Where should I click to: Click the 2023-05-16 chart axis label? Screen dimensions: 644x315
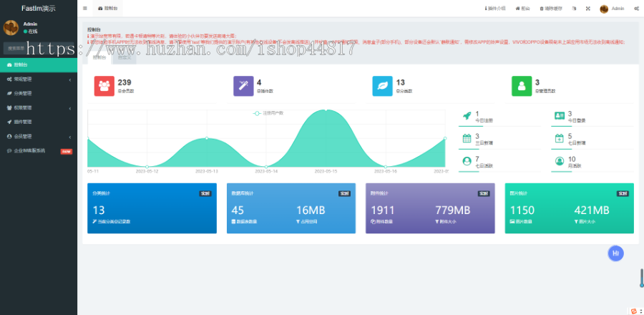coord(385,171)
